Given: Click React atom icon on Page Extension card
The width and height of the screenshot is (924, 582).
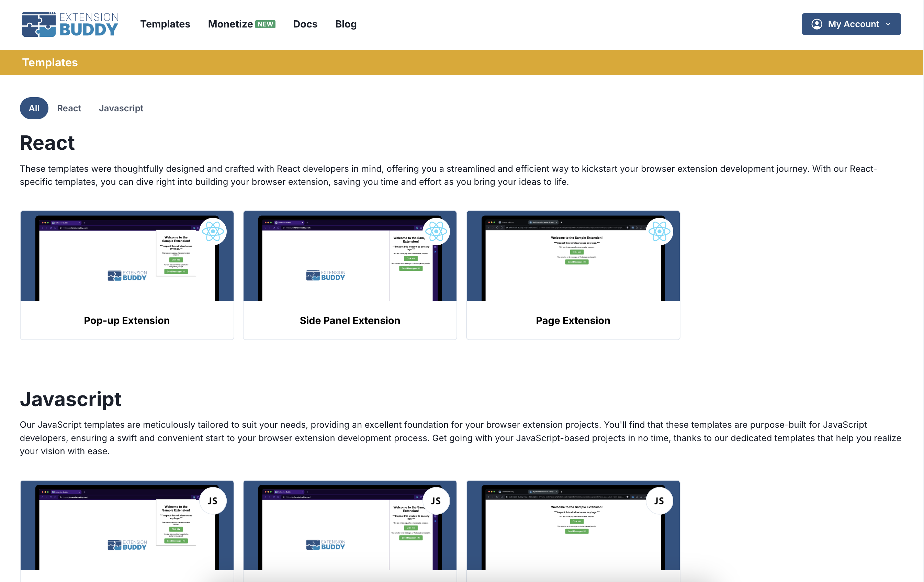Looking at the screenshot, I should [x=659, y=232].
